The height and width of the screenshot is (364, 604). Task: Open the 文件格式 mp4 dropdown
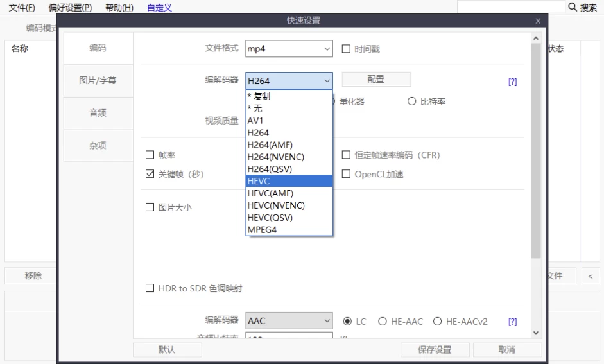pyautogui.click(x=289, y=49)
